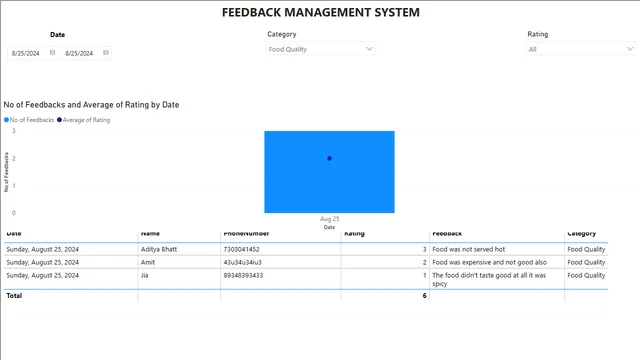Sort table by Name column header
The image size is (640, 360).
click(150, 234)
